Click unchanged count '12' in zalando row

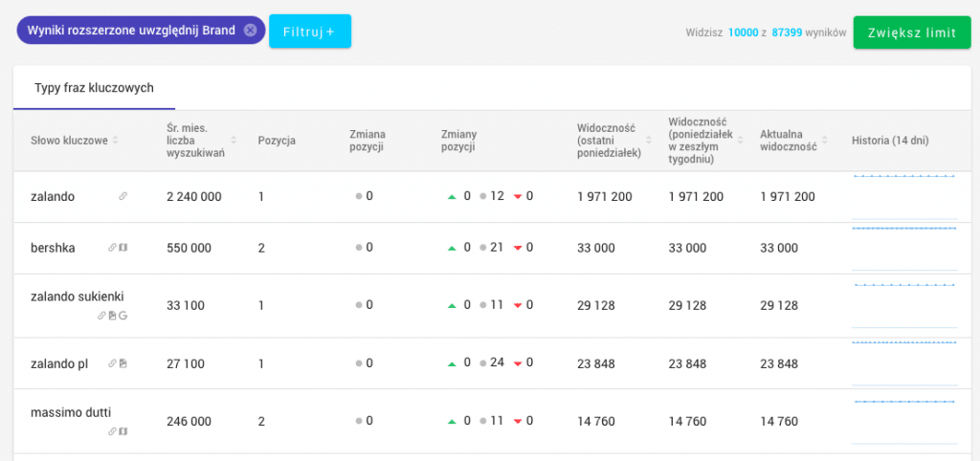point(497,196)
